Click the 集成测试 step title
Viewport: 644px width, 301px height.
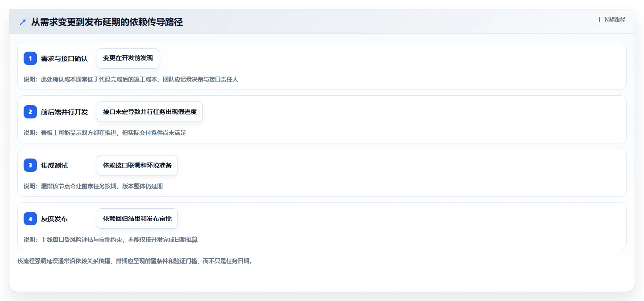tap(54, 165)
